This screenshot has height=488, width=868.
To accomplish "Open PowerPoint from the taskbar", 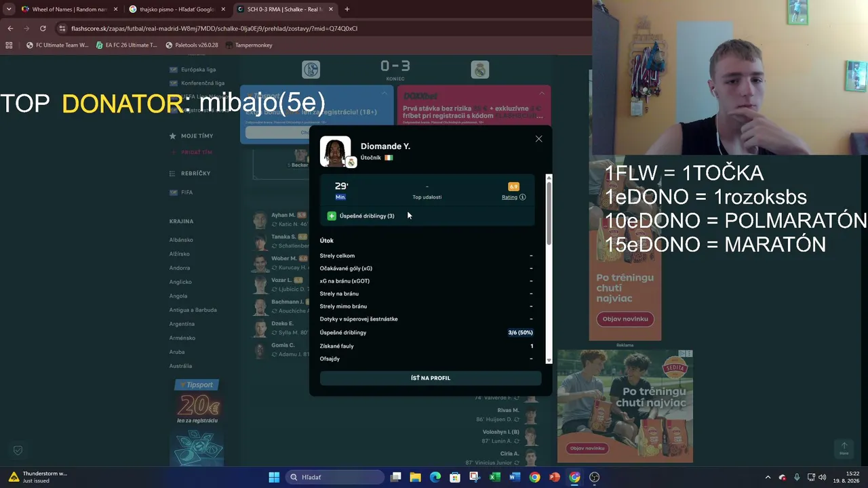I will 555,477.
